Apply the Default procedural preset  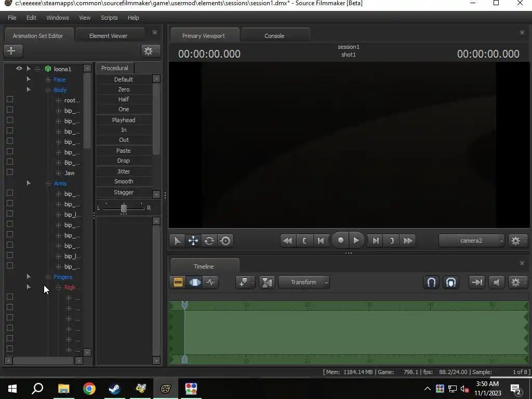[124, 79]
